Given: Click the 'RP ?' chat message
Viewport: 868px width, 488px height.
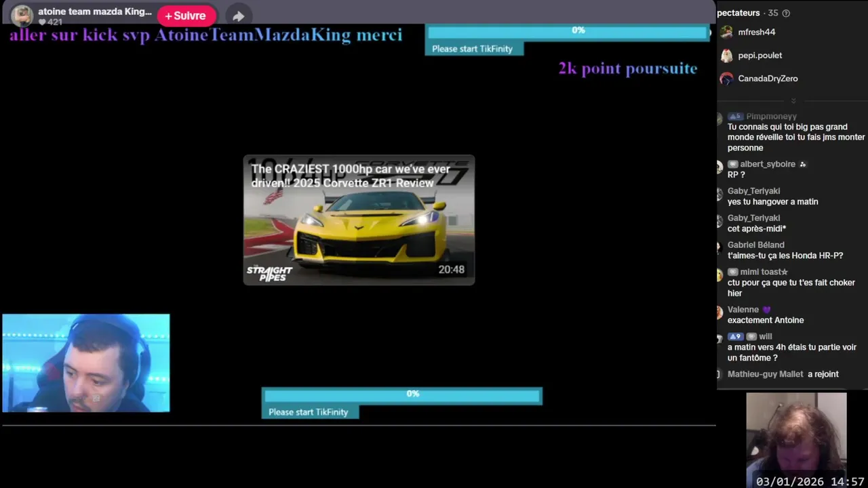Looking at the screenshot, I should pos(736,174).
